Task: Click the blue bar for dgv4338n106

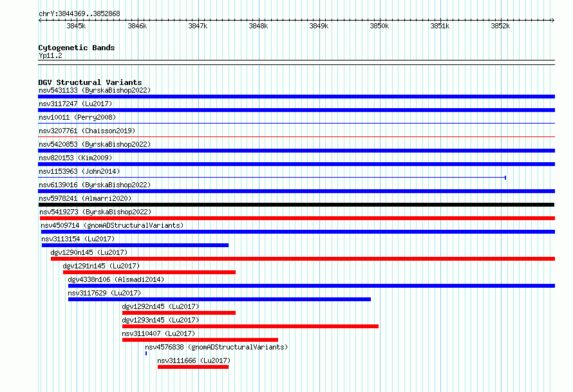Action: tap(312, 286)
